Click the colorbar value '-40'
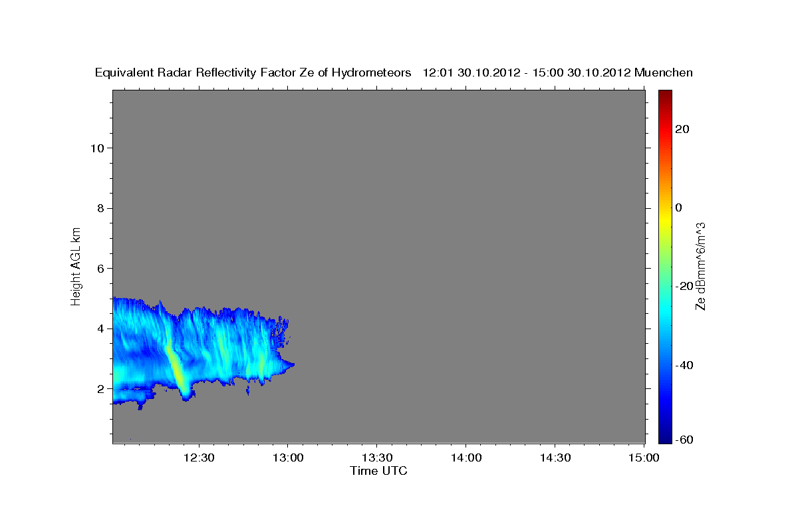798x532 pixels. click(686, 365)
